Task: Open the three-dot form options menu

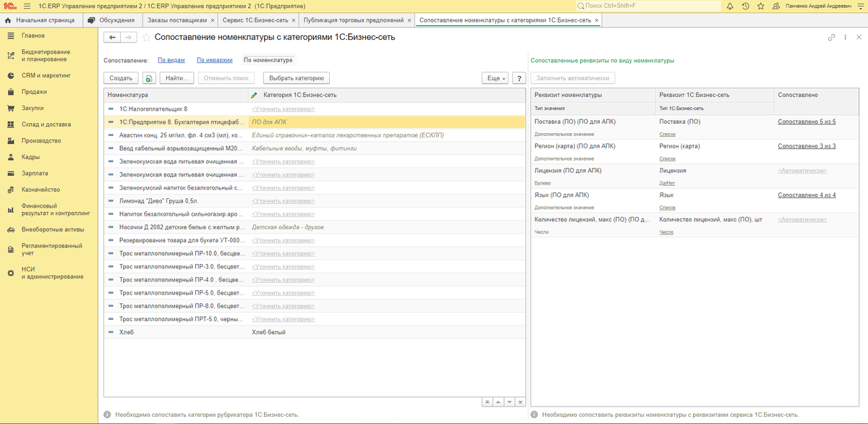Action: pyautogui.click(x=846, y=37)
